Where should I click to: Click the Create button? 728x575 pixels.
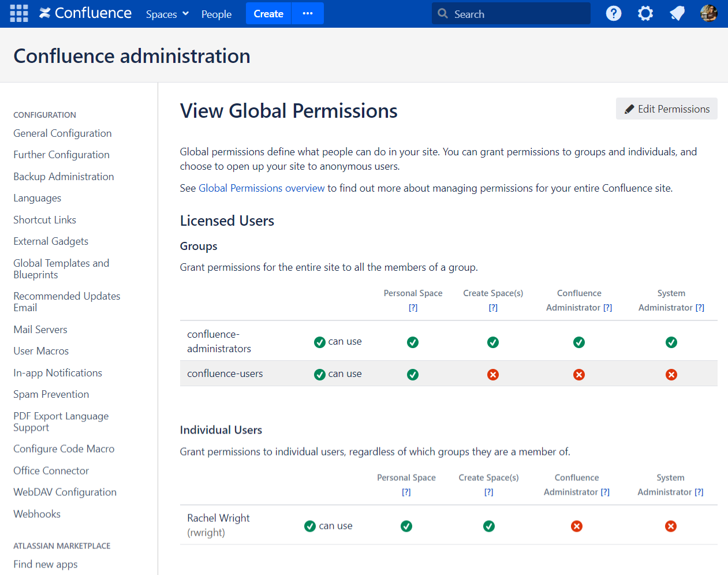[268, 14]
